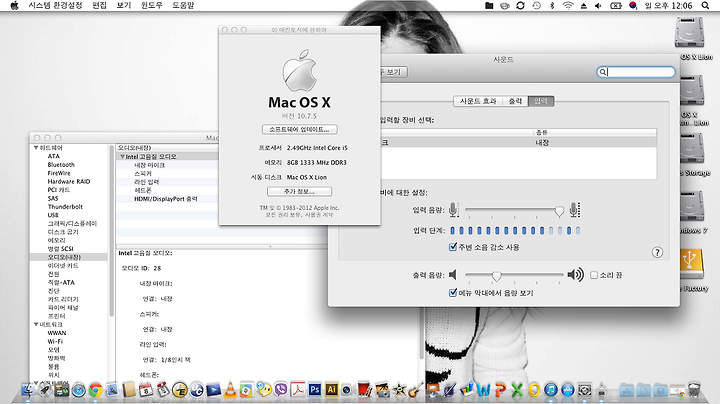The height and width of the screenshot is (404, 720).
Task: Open 도움말 menu in menu bar
Action: [x=183, y=6]
